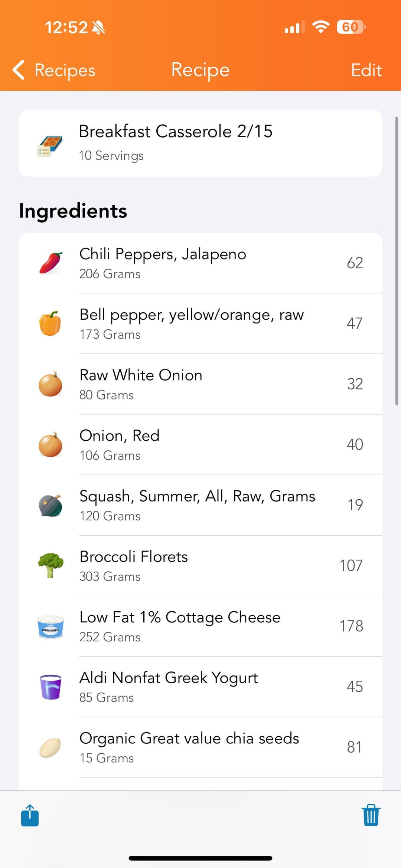401x868 pixels.
Task: Tap the 178 calories for cottage cheese
Action: pos(351,626)
